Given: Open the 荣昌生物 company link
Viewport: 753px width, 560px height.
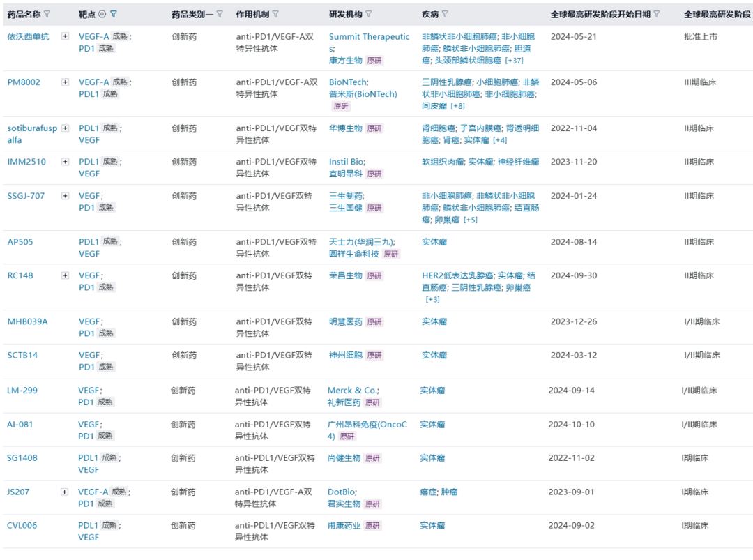Looking at the screenshot, I should [x=346, y=275].
